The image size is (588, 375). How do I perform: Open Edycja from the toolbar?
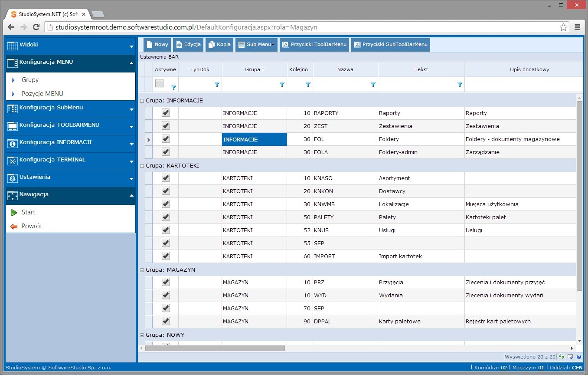pos(188,45)
